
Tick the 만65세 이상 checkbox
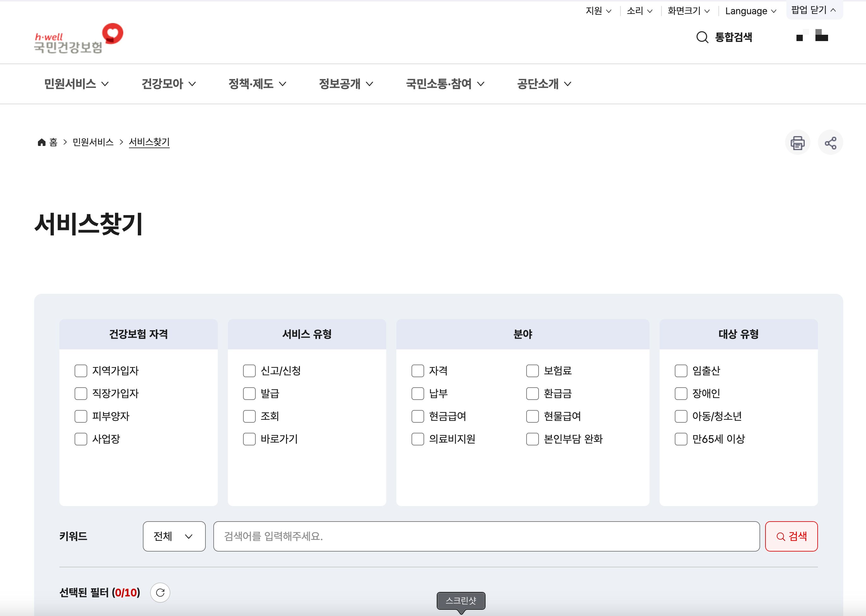click(681, 439)
